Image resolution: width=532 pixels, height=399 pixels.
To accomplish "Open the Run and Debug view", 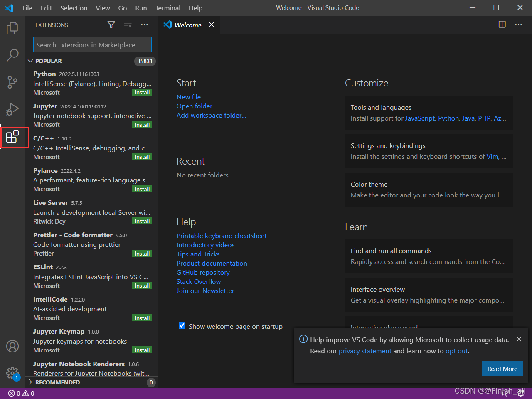I will pyautogui.click(x=12, y=109).
